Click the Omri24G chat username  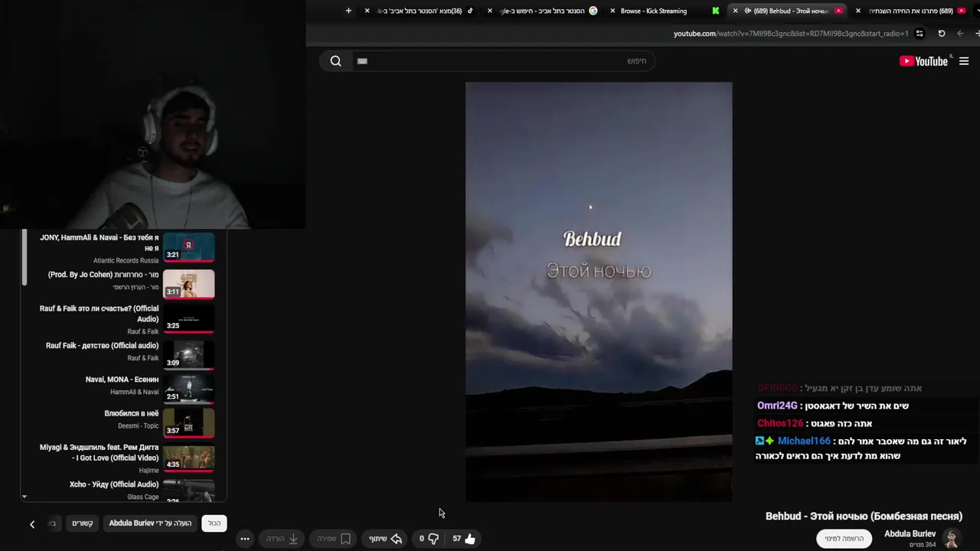[x=777, y=406]
